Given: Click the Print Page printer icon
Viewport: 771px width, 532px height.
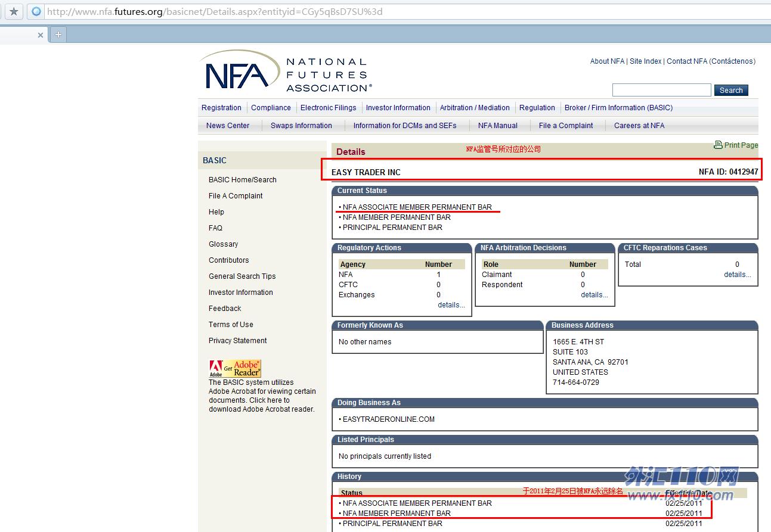Looking at the screenshot, I should (718, 145).
